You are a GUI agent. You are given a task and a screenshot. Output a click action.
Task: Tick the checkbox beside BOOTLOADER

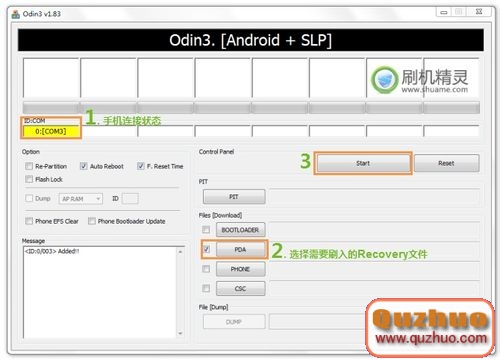pyautogui.click(x=206, y=230)
